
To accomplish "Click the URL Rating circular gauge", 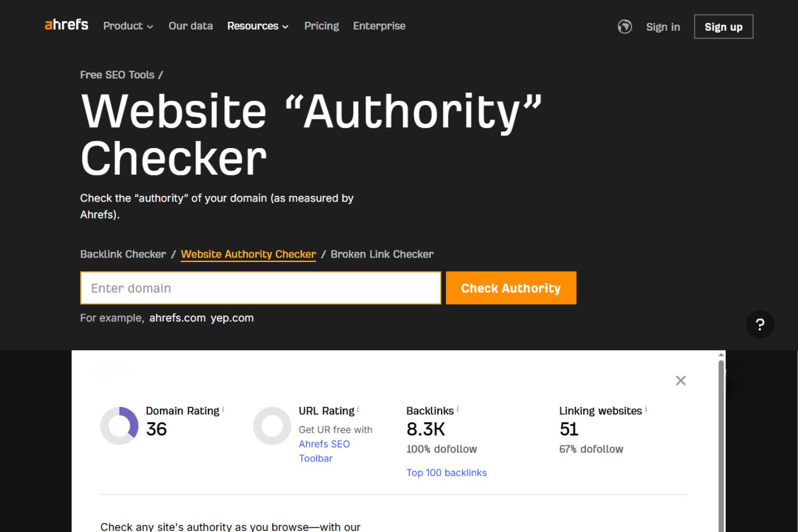I will pos(272,425).
